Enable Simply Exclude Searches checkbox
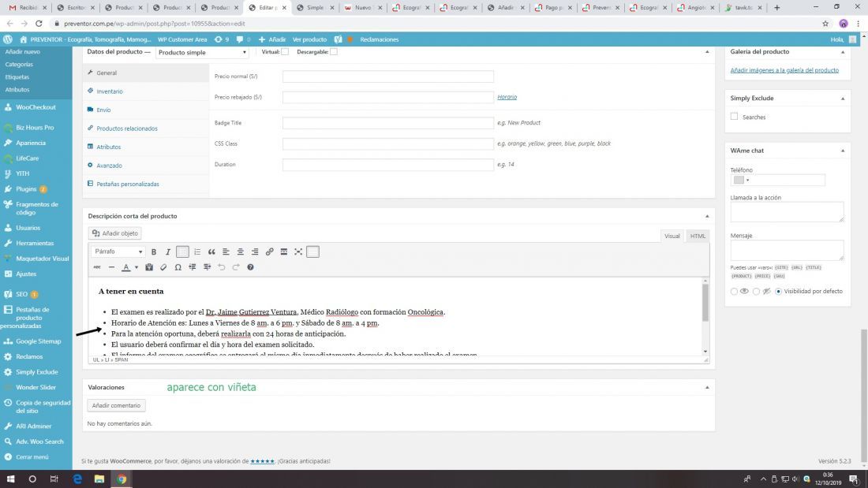 pyautogui.click(x=734, y=117)
